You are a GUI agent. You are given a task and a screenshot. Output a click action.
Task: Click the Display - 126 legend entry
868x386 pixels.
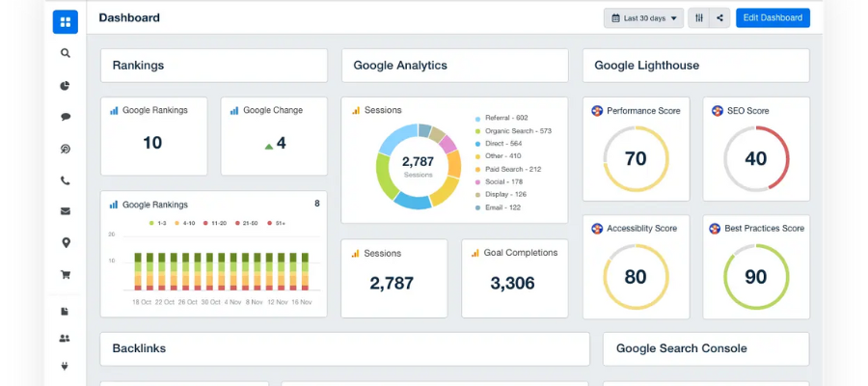pyautogui.click(x=501, y=194)
